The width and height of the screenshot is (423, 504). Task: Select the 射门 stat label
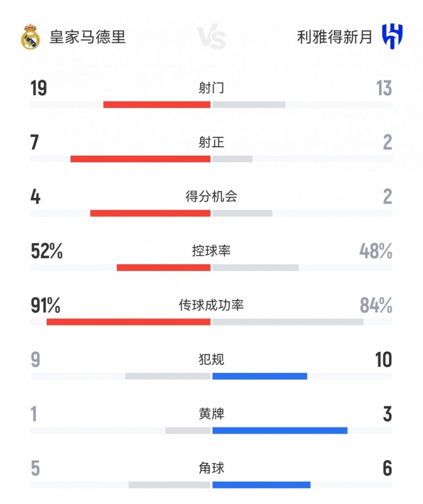coord(211,88)
